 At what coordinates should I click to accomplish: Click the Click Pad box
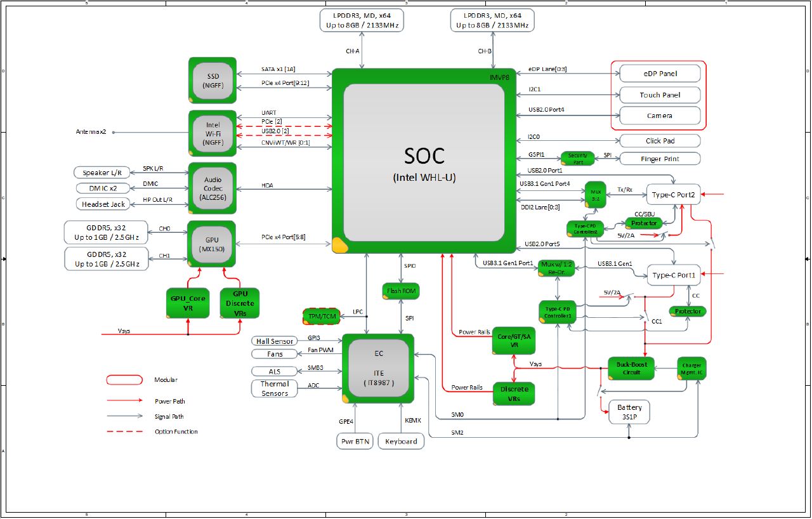pos(660,141)
